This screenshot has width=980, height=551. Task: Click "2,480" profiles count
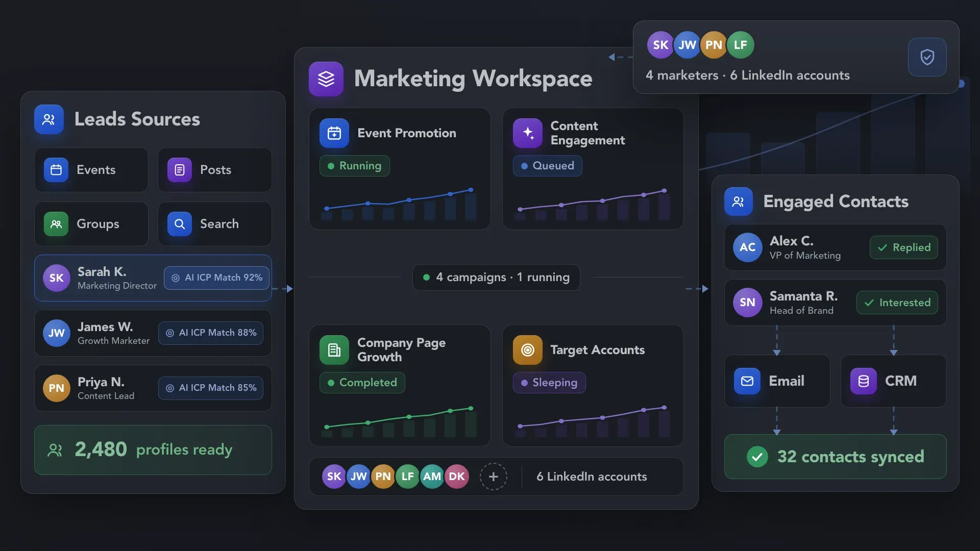click(101, 449)
